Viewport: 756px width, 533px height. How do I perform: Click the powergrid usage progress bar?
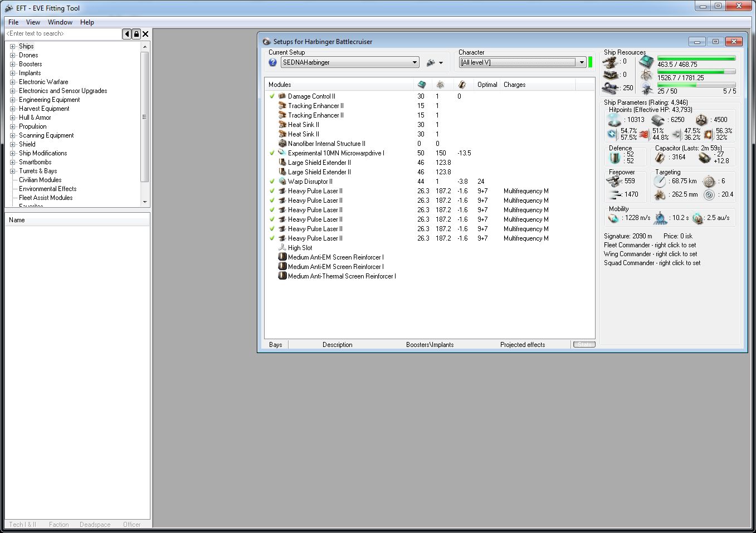click(696, 71)
